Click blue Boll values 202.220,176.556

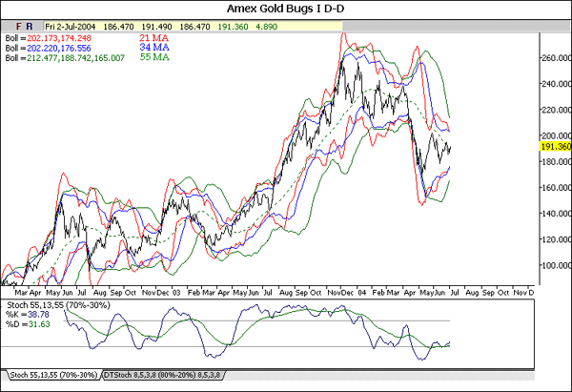(59, 49)
